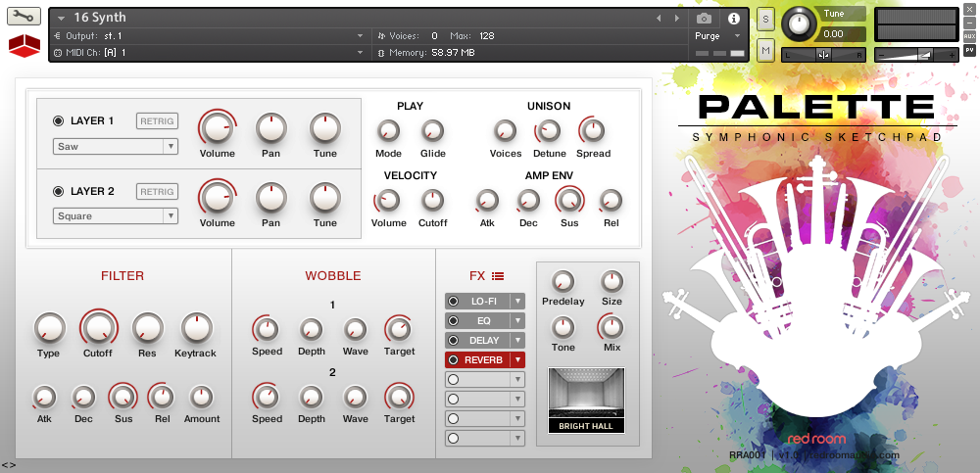This screenshot has height=473, width=980.
Task: Collapse the 16 Synth instrument header triangle
Action: 61,19
